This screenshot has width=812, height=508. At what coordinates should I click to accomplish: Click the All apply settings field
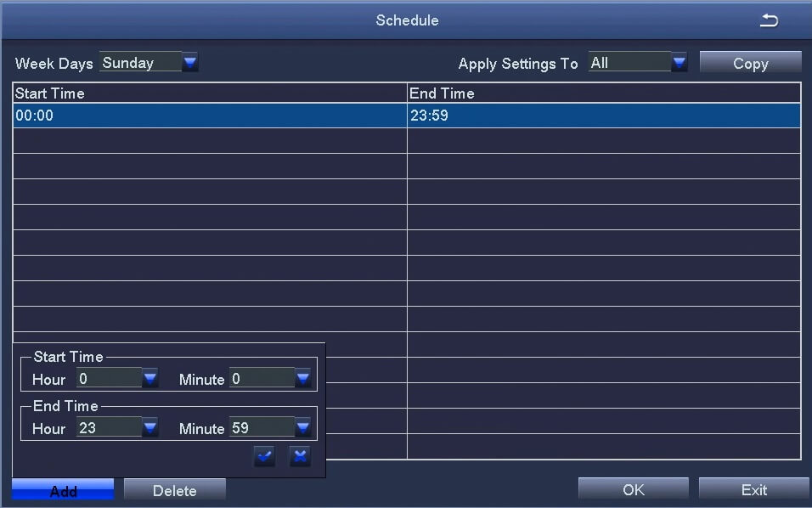click(x=629, y=63)
